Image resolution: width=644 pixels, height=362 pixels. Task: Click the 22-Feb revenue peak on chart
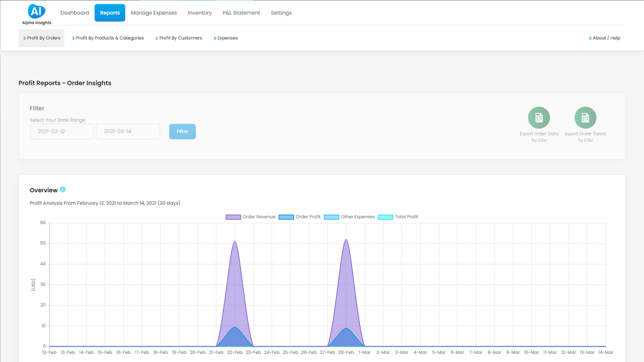235,242
